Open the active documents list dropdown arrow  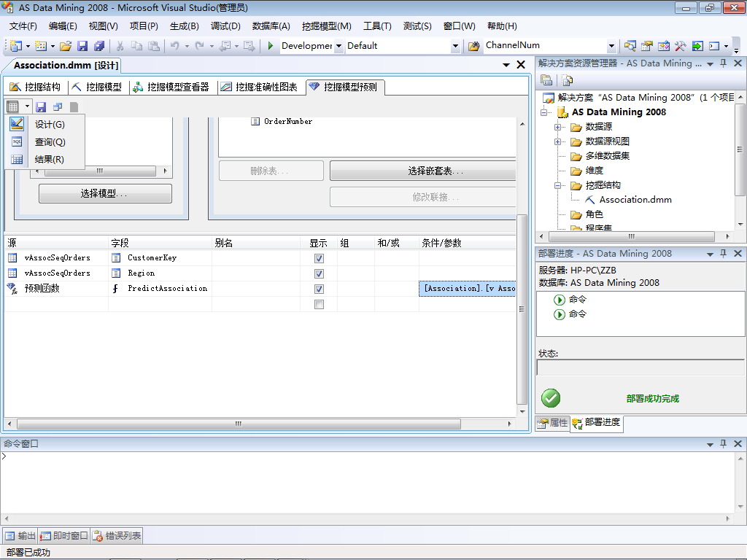coord(506,65)
